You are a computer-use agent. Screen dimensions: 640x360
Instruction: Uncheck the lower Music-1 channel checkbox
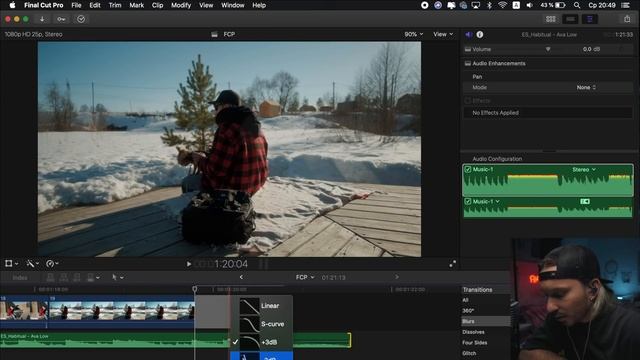coord(468,202)
